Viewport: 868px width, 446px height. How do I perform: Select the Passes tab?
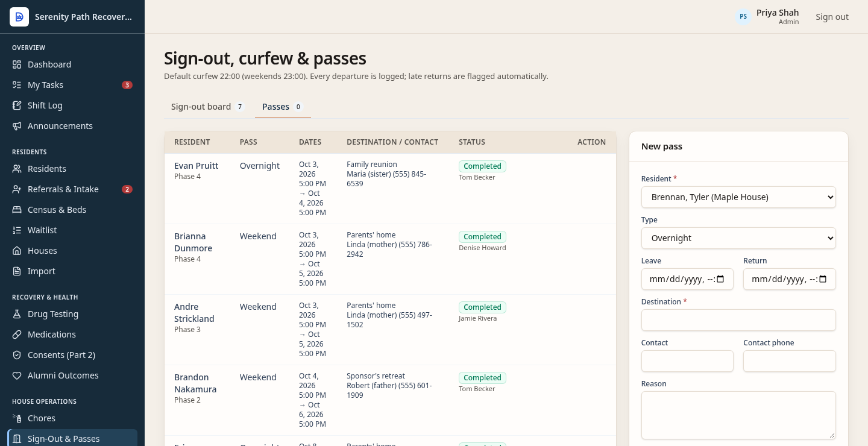[283, 107]
